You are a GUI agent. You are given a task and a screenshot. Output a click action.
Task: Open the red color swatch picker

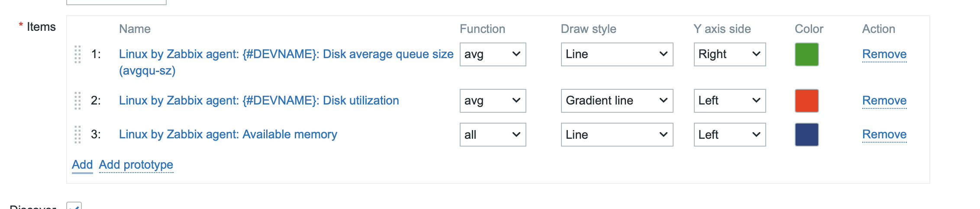(806, 101)
